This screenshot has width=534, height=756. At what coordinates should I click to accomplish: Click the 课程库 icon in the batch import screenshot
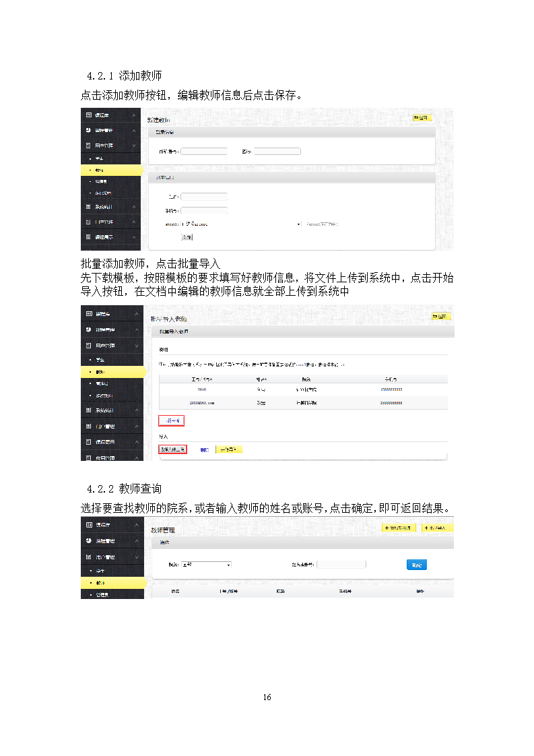(x=89, y=314)
